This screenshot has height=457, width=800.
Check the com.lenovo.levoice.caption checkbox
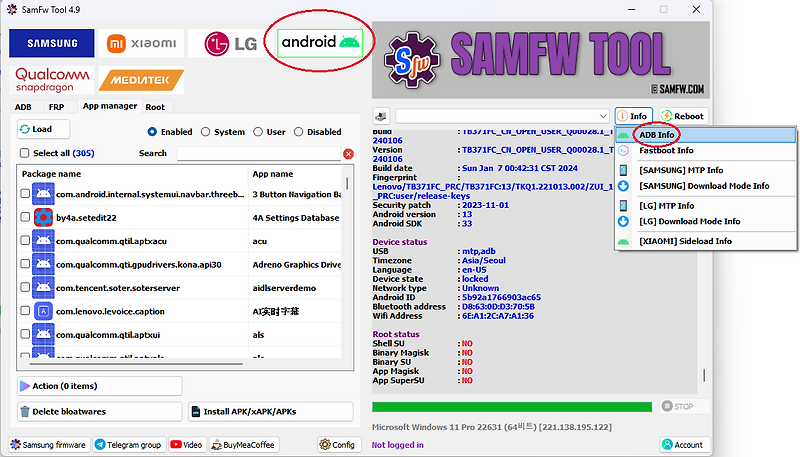coord(24,311)
